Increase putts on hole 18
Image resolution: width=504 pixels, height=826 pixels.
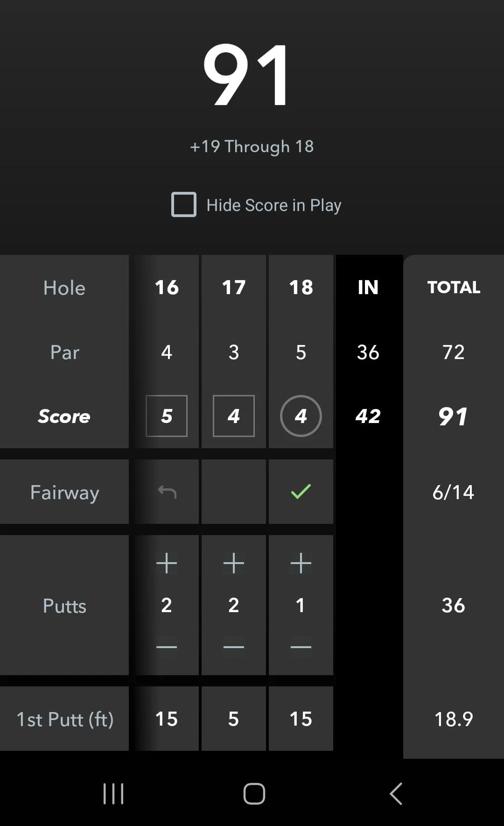(x=301, y=563)
